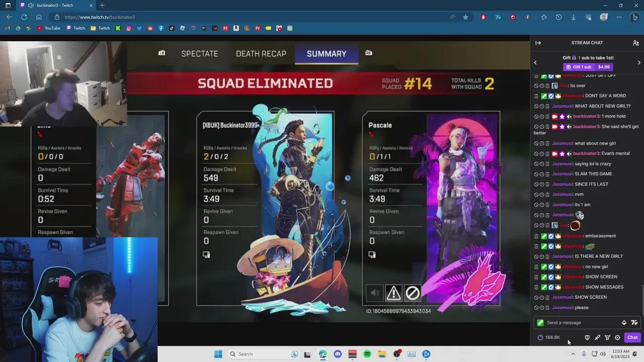The width and height of the screenshot is (644, 362).
Task: Open browser history
Action: (x=558, y=17)
